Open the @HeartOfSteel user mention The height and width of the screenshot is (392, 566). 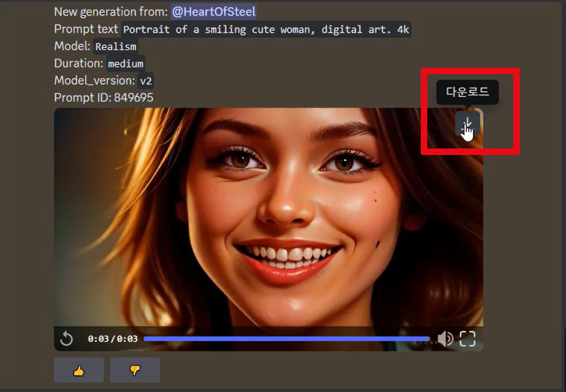click(x=214, y=12)
